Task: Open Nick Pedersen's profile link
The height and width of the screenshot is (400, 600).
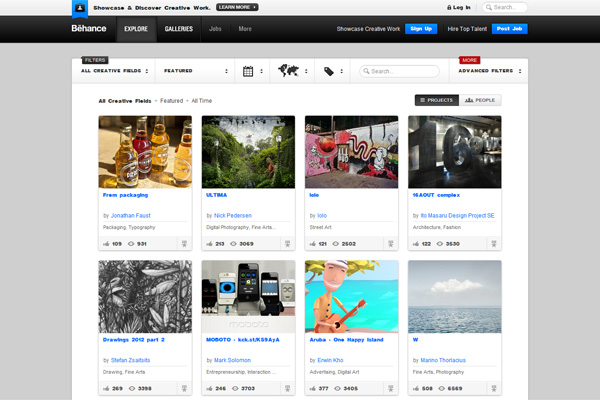Action: 233,216
